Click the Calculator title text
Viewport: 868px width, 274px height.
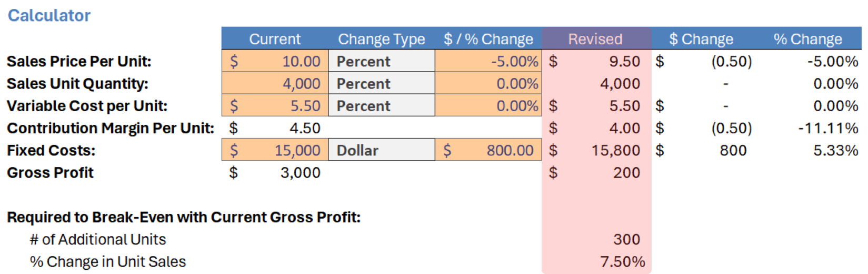tap(49, 15)
